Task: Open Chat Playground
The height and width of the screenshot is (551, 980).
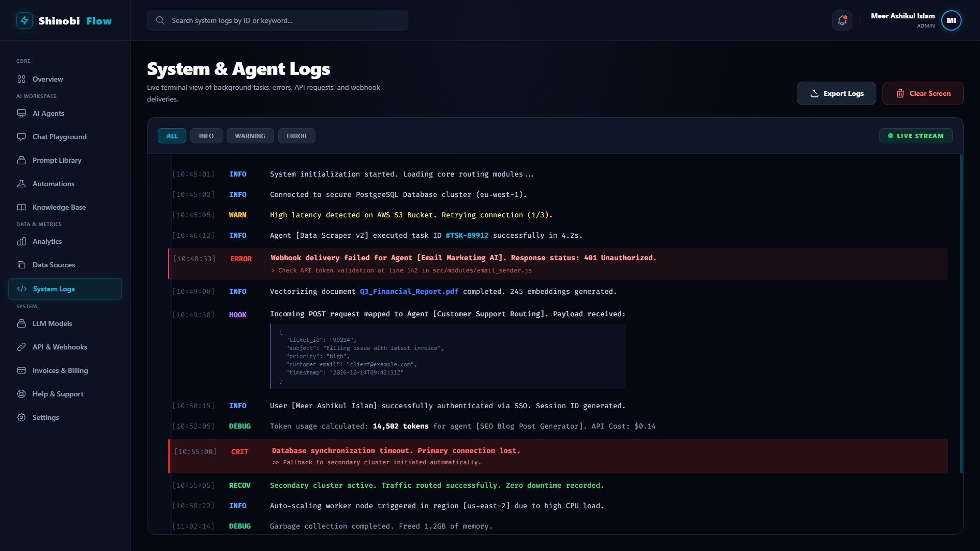Action: point(65,137)
